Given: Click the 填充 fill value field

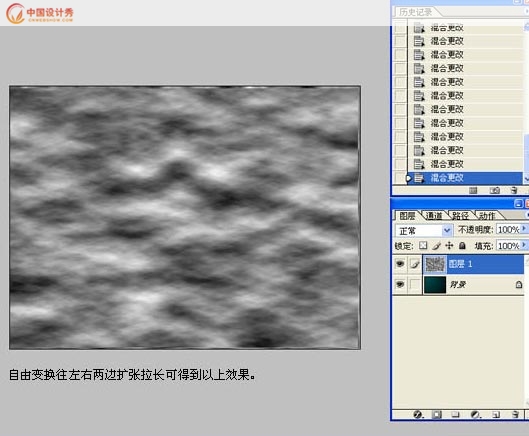Looking at the screenshot, I should coord(508,246).
